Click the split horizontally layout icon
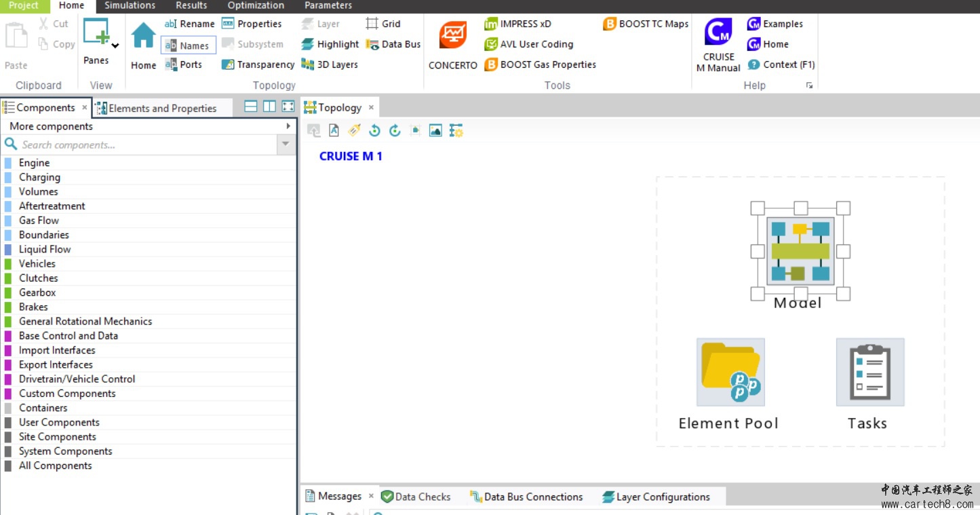 (251, 107)
